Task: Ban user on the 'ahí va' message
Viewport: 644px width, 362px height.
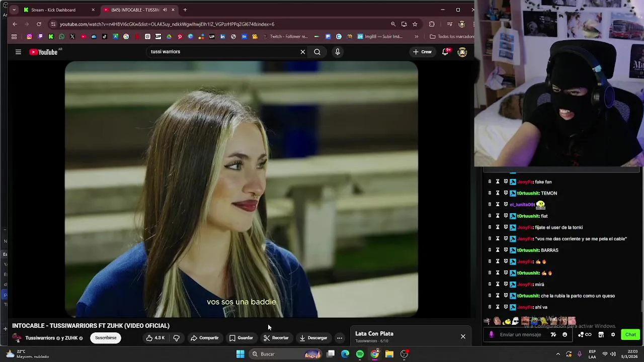Action: [x=506, y=307]
